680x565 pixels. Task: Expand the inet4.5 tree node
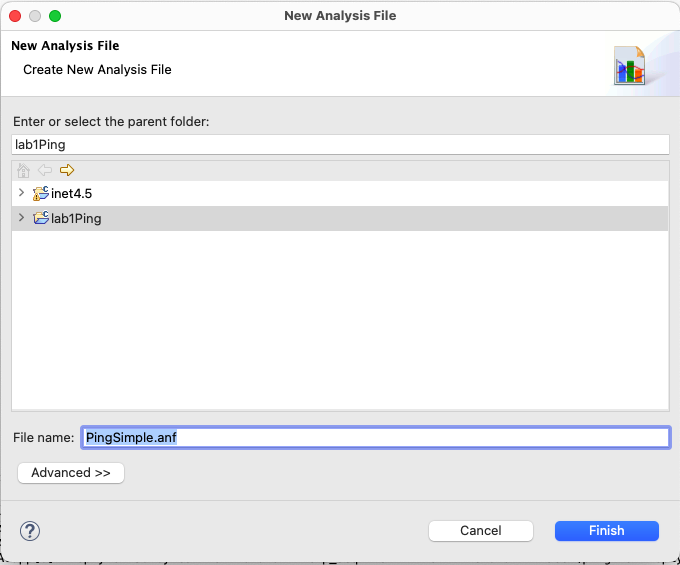[x=21, y=193]
